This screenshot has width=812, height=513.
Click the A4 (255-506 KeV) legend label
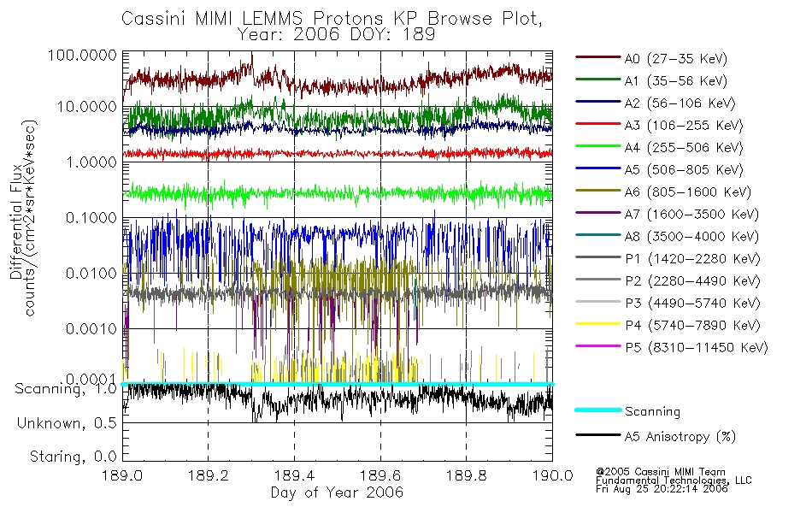[x=683, y=148]
